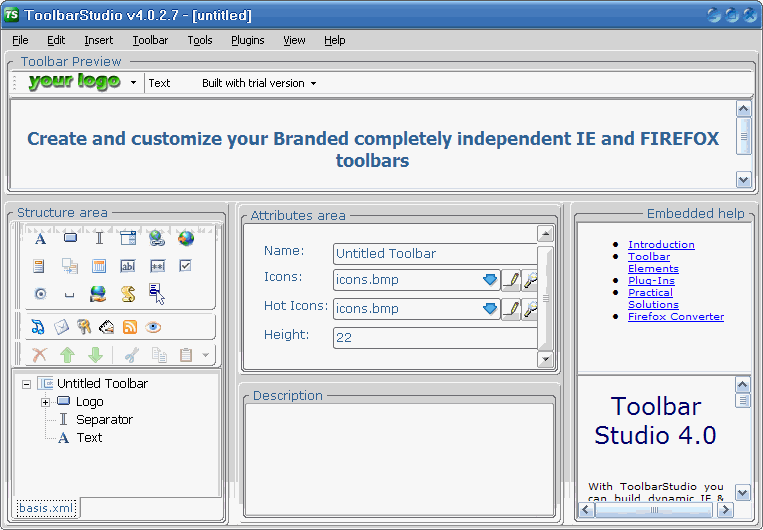The image size is (763, 530).
Task: Insert a spacer bracket element
Action: (70, 294)
